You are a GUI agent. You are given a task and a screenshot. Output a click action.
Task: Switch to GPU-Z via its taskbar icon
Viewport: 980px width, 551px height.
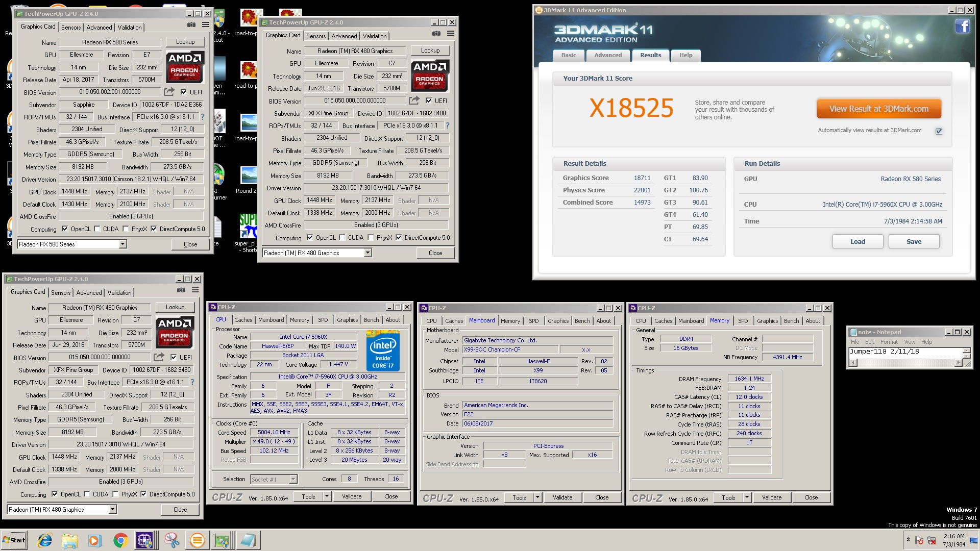click(222, 540)
